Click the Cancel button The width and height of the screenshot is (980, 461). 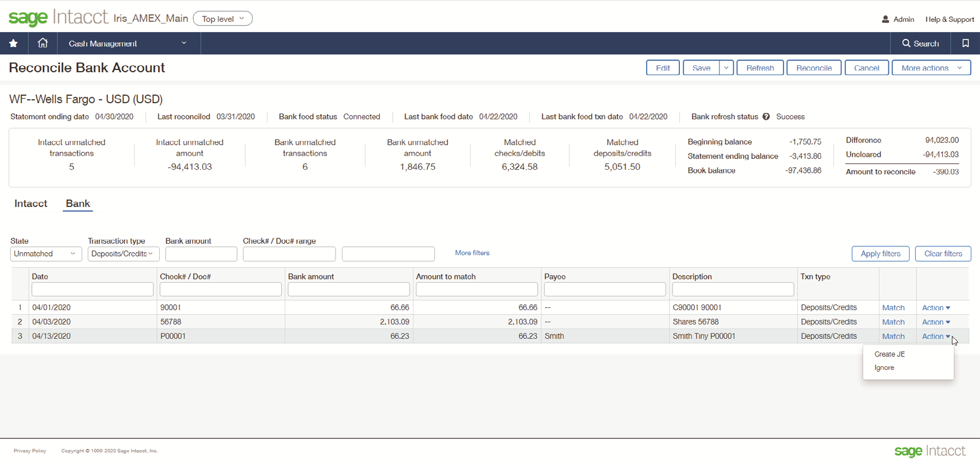click(867, 68)
